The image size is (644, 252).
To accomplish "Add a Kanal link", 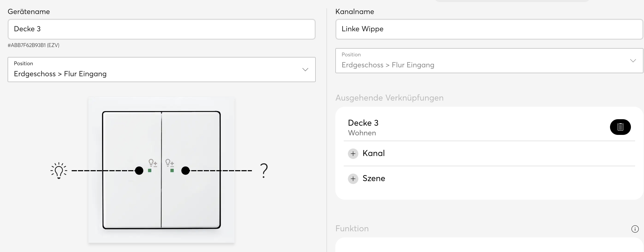I will pyautogui.click(x=374, y=153).
